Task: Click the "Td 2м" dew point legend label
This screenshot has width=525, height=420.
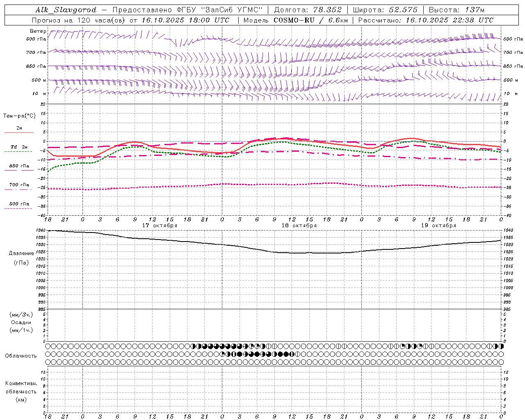Action: (x=19, y=147)
